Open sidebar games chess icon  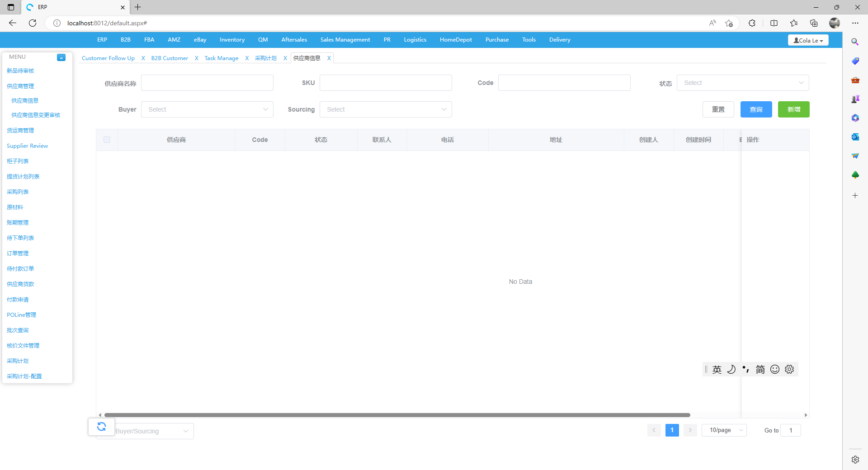click(855, 99)
